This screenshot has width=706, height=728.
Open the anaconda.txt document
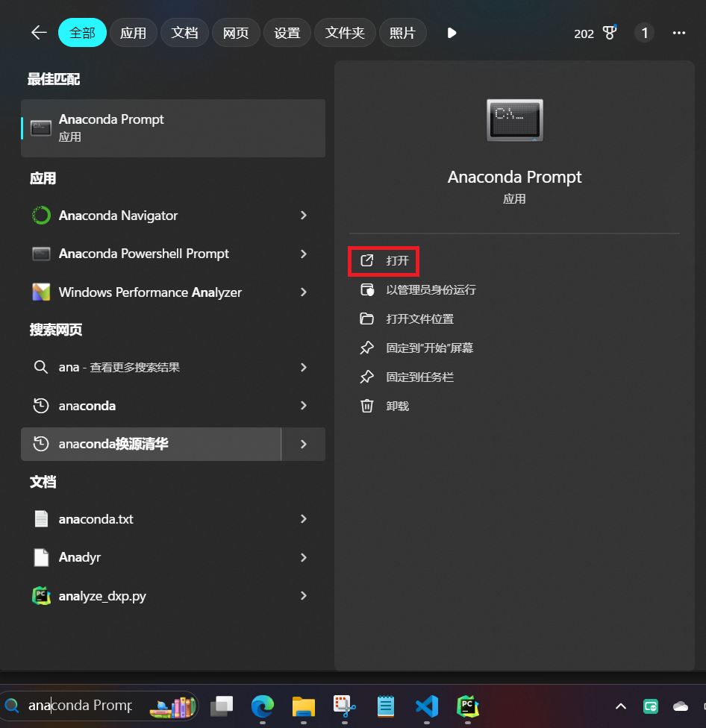pyautogui.click(x=151, y=518)
